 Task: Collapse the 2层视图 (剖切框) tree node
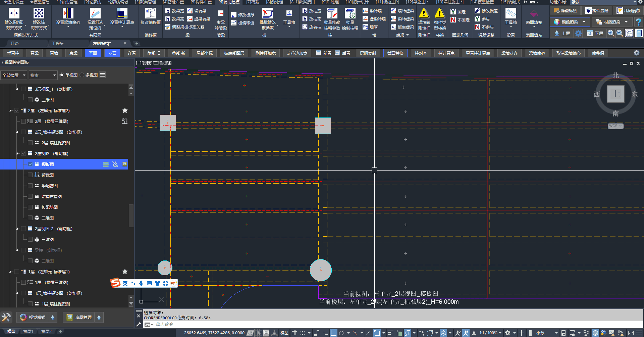click(x=17, y=154)
